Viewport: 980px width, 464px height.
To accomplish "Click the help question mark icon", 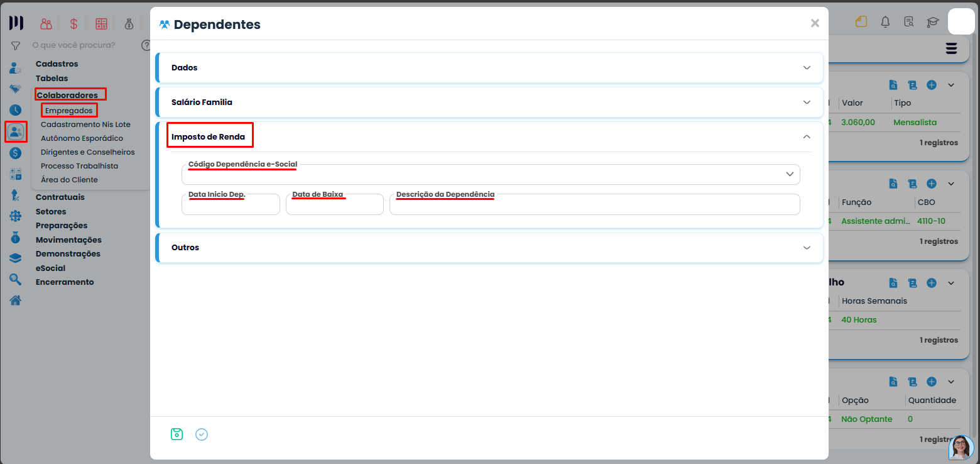I will point(146,45).
